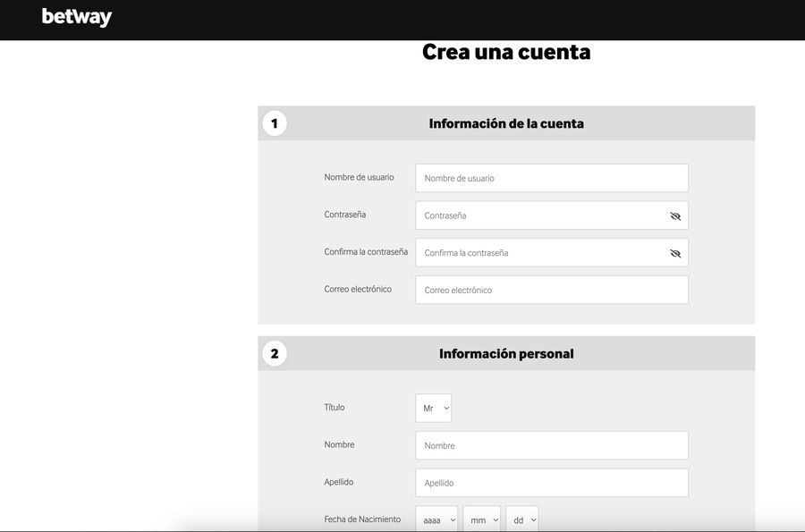
Task: Open the Título dropdown
Action: 433,409
